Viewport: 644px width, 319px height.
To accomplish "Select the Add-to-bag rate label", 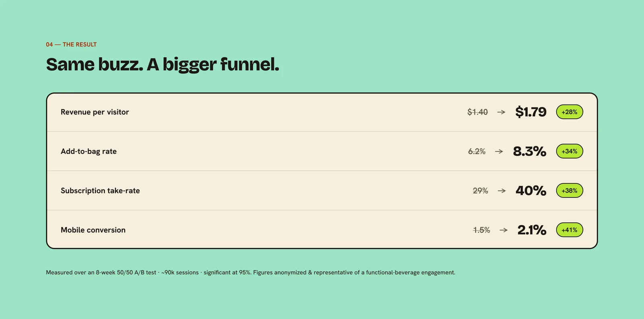I will tap(89, 152).
